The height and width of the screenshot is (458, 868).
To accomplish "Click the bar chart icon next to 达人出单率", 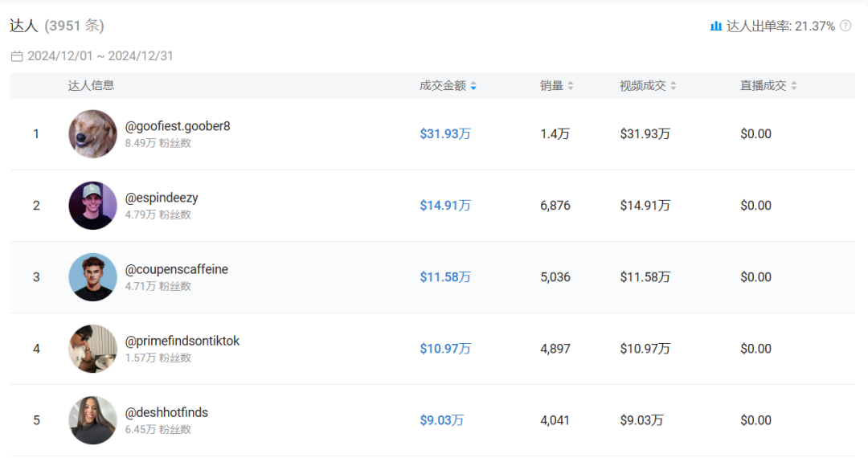I will coord(716,26).
